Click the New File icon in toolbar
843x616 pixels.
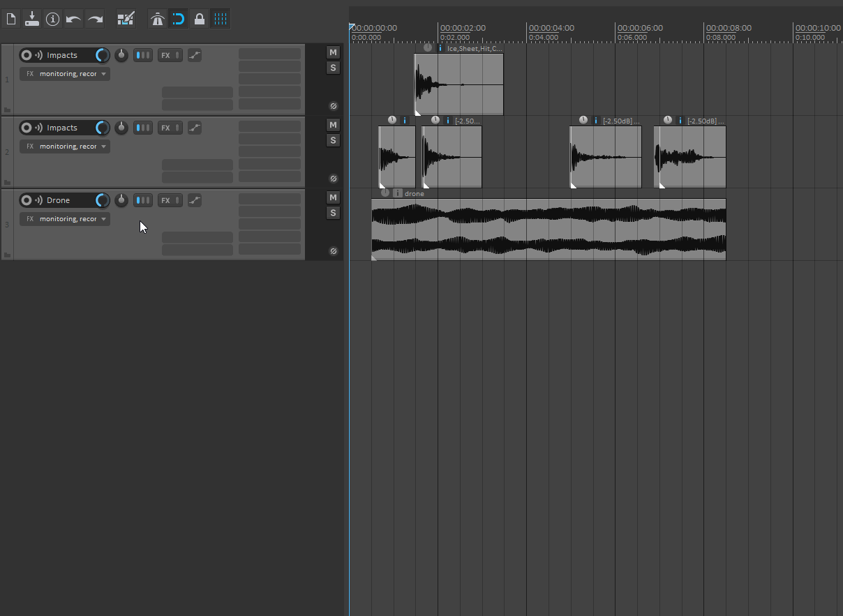[x=10, y=19]
